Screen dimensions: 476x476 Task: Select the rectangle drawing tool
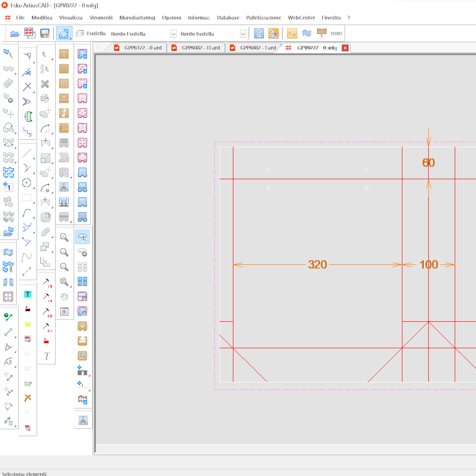27,198
